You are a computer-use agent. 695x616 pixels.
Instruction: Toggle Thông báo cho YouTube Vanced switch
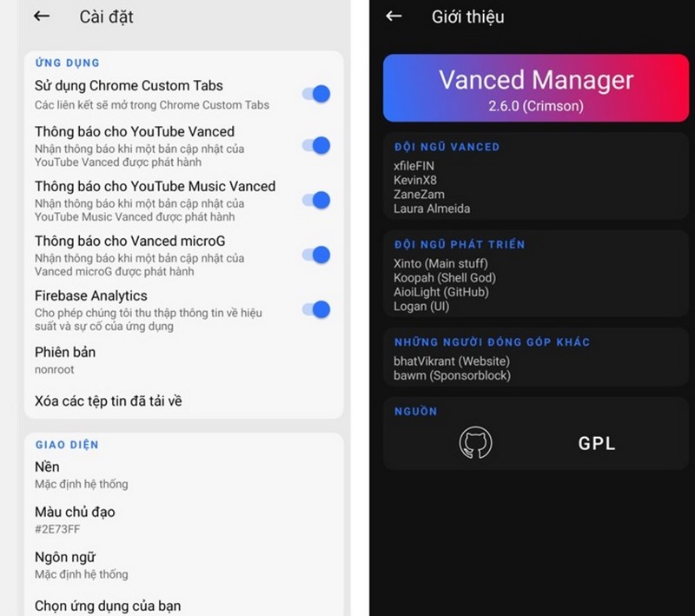tap(316, 145)
